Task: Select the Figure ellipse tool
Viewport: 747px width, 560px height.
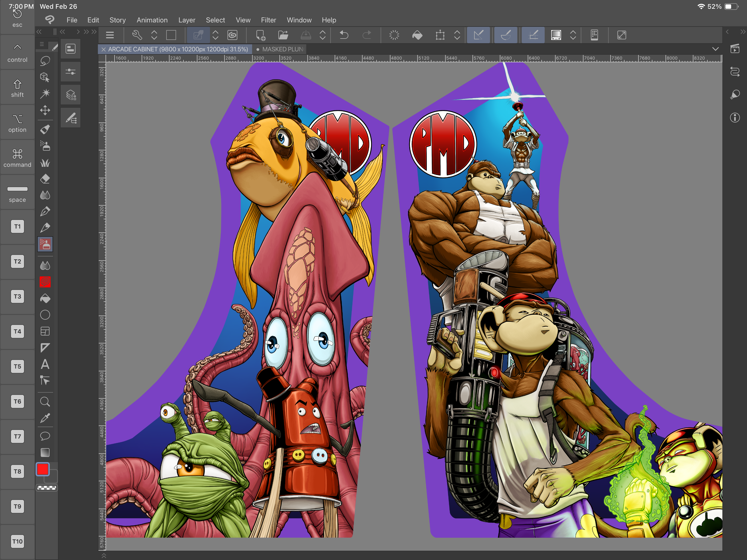Action: pyautogui.click(x=45, y=315)
